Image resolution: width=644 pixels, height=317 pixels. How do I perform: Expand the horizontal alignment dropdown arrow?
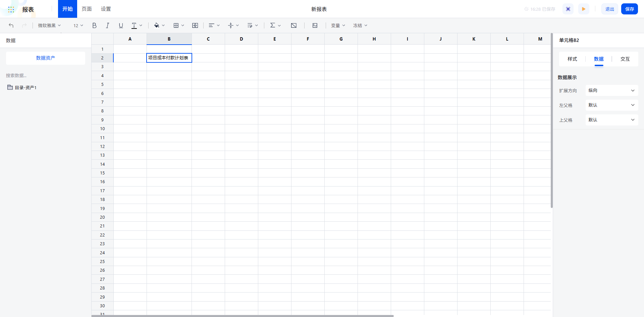[x=218, y=25]
